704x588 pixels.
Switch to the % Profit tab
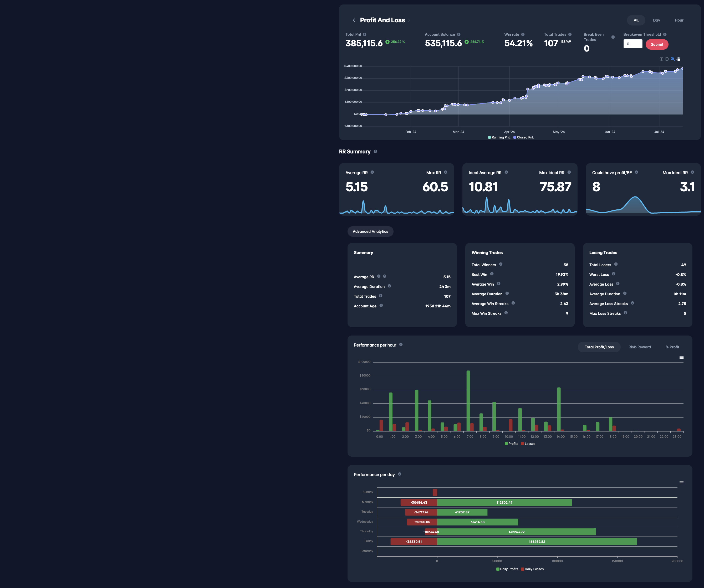click(x=672, y=347)
